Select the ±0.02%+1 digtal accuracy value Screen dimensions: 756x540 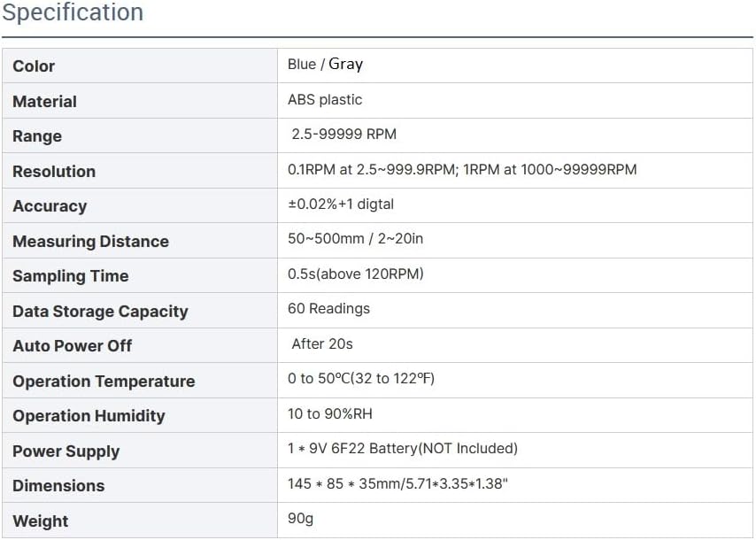pos(341,204)
